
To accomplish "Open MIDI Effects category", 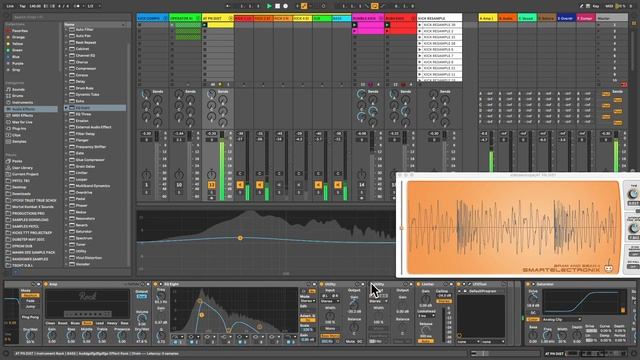I will click(x=22, y=116).
